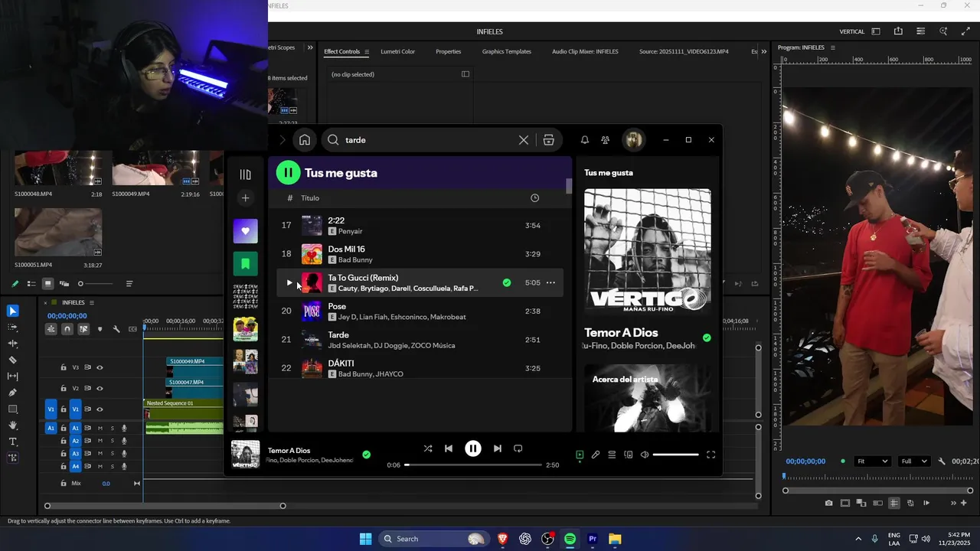This screenshot has height=551, width=980.
Task: Select the Pen tool in Premiere
Action: click(x=12, y=393)
